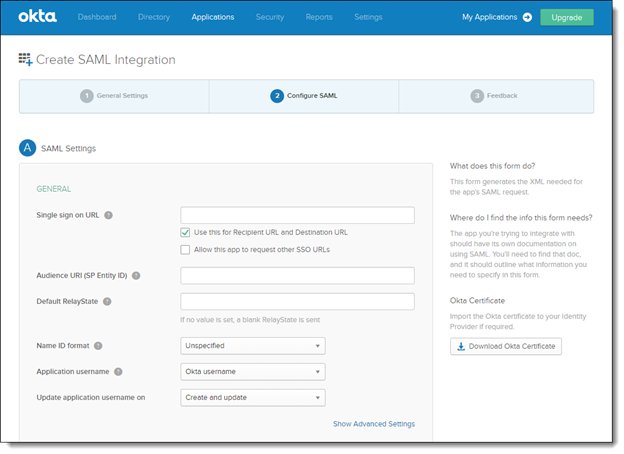Screen dimensions: 624x454
Task: Click step 3 circle for Feedback
Action: 477,96
